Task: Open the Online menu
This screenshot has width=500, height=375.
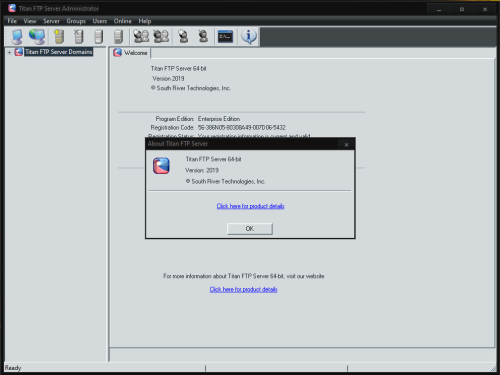Action: (123, 21)
